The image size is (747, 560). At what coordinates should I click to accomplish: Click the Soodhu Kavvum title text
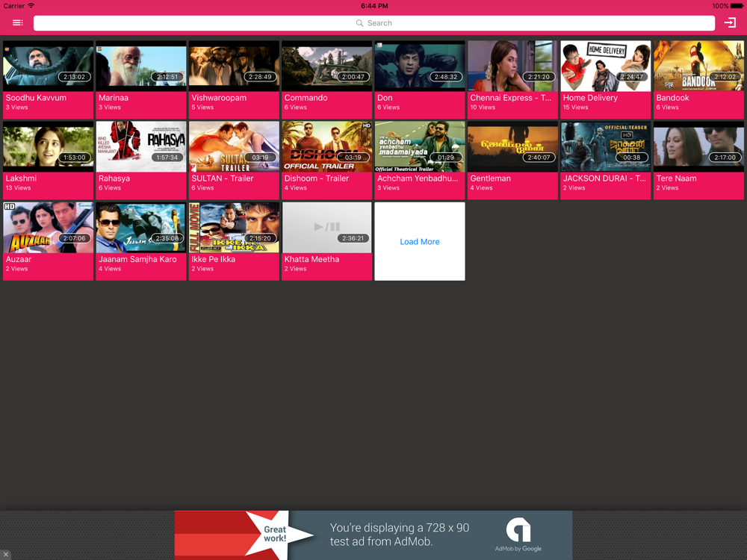pyautogui.click(x=36, y=98)
